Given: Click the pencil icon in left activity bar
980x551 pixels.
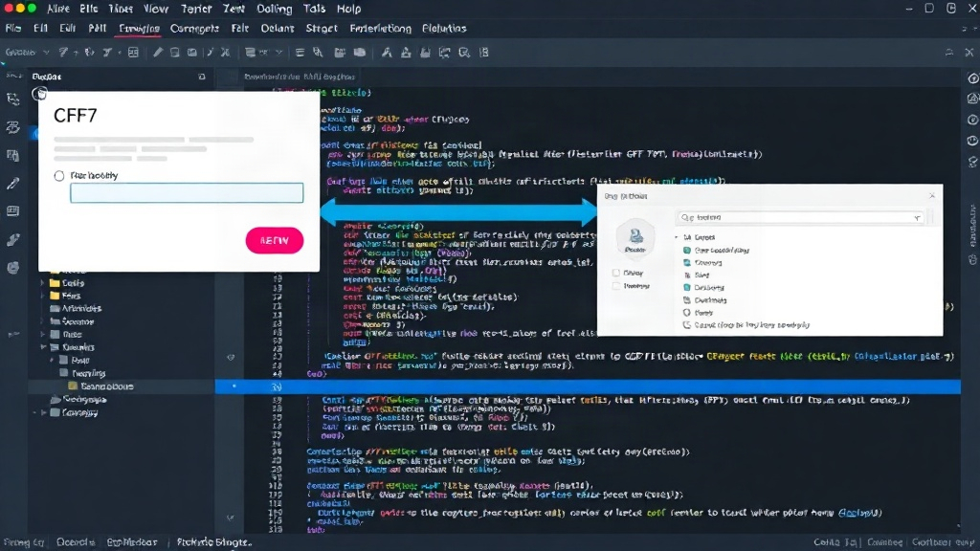Looking at the screenshot, I should coord(12,183).
